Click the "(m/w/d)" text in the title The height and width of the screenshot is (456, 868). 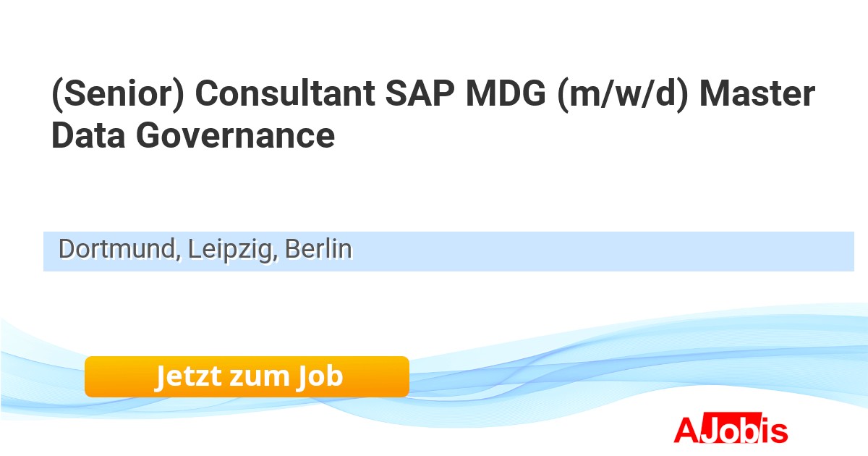pos(622,95)
